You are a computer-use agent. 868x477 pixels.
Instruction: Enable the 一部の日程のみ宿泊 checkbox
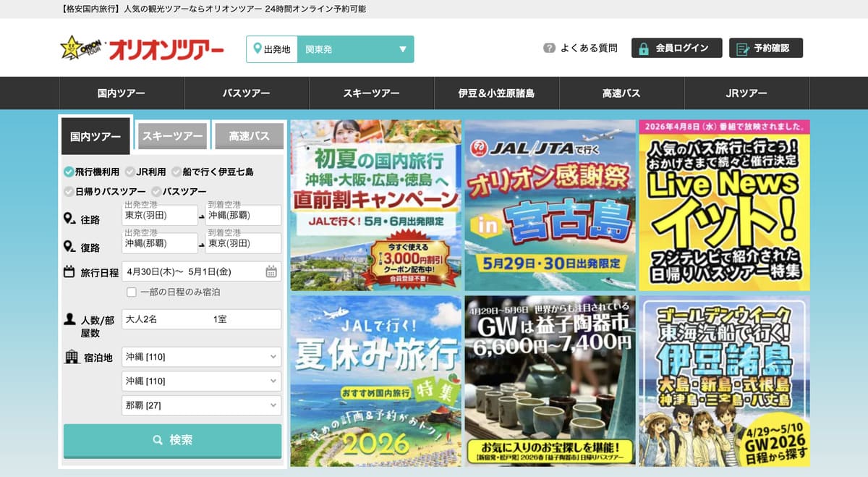coord(132,292)
